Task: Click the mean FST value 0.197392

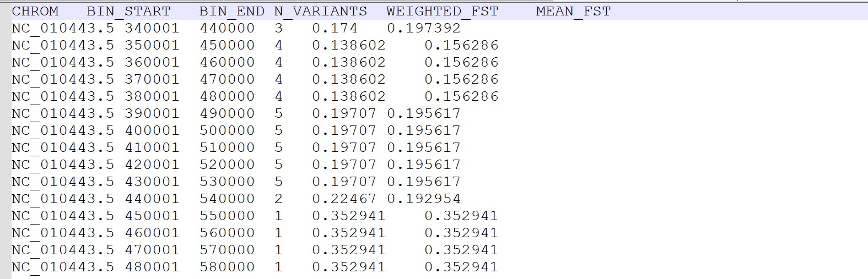Action: [424, 28]
